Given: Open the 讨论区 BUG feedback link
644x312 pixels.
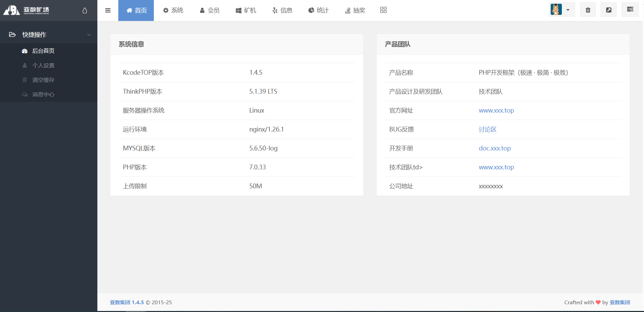Looking at the screenshot, I should [487, 129].
